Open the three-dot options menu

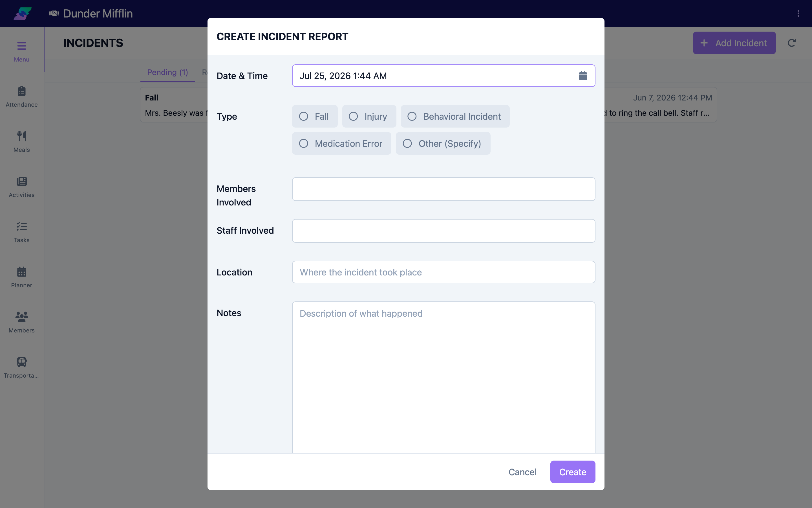(x=798, y=14)
